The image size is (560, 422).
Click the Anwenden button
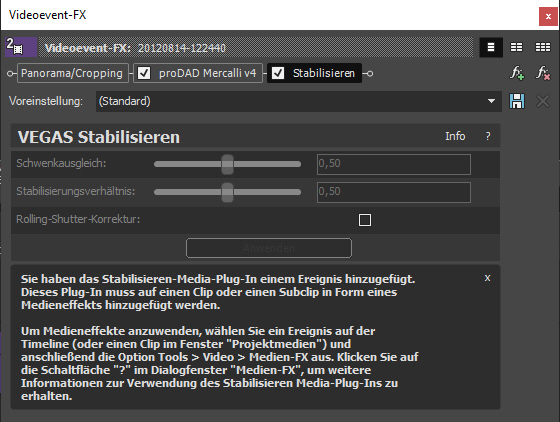pyautogui.click(x=269, y=248)
